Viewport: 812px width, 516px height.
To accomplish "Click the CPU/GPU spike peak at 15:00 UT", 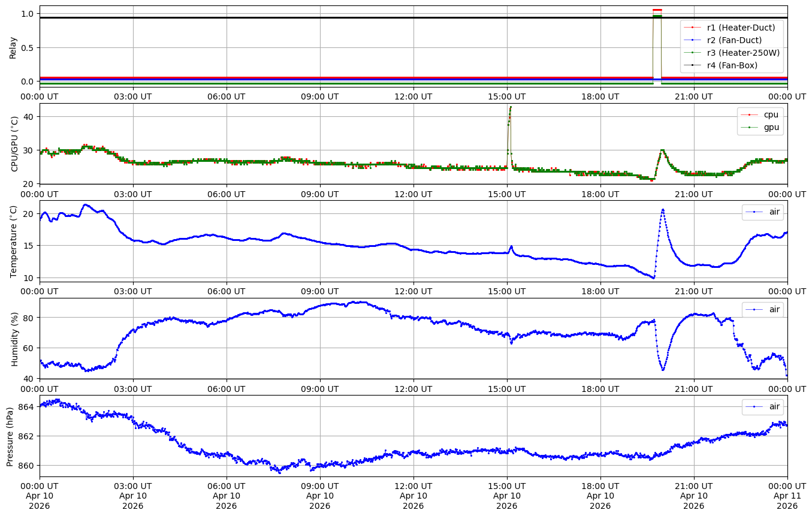I will (x=511, y=107).
